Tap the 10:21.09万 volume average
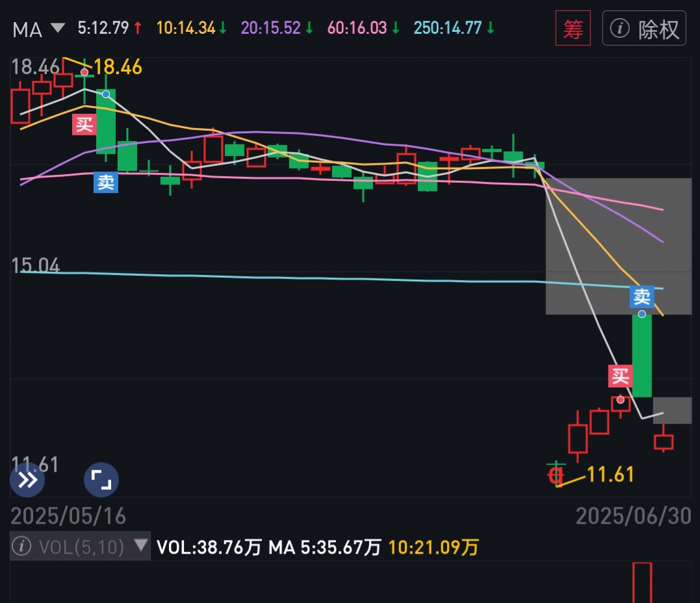 coord(434,547)
